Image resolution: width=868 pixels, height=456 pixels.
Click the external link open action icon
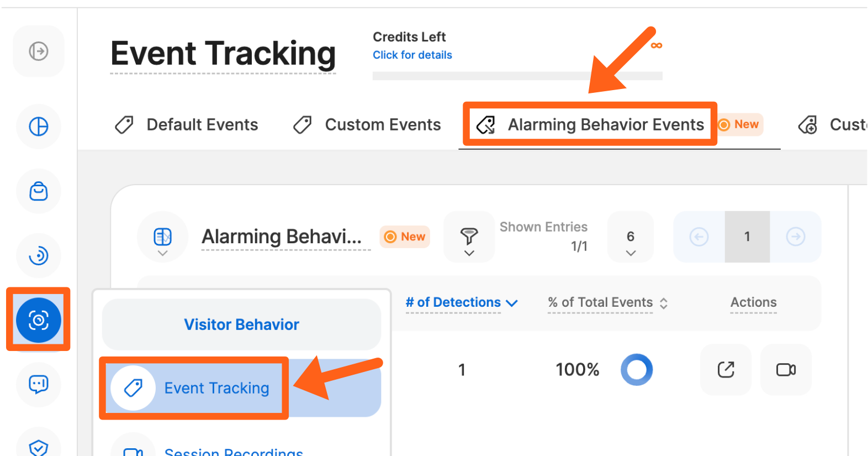coord(726,370)
